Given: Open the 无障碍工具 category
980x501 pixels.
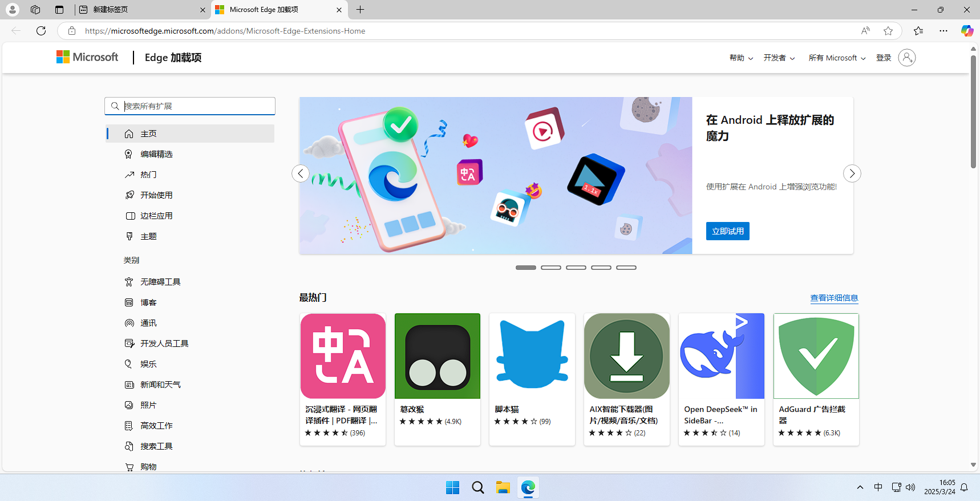Looking at the screenshot, I should (x=190, y=282).
